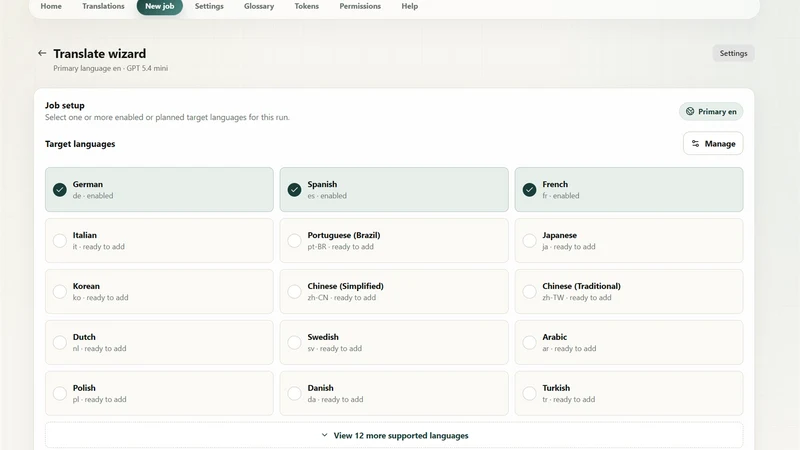Select the New job tab
The image size is (800, 450).
pyautogui.click(x=160, y=6)
